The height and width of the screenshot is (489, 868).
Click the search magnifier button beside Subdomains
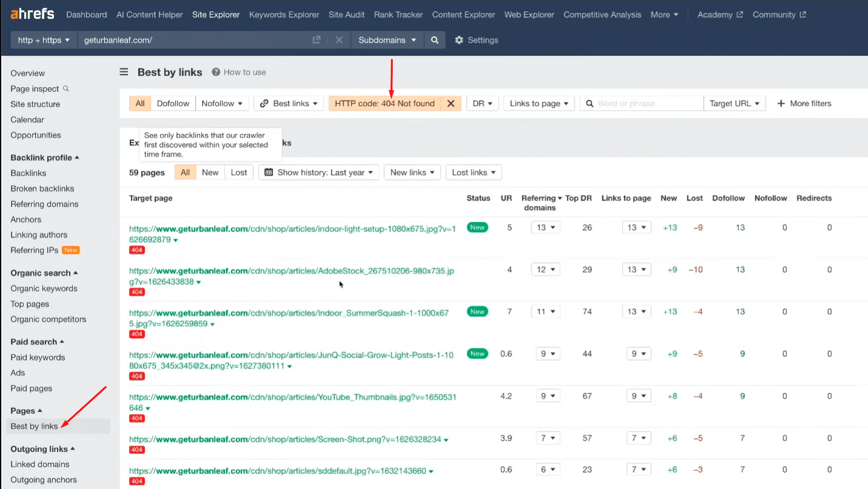(x=435, y=40)
